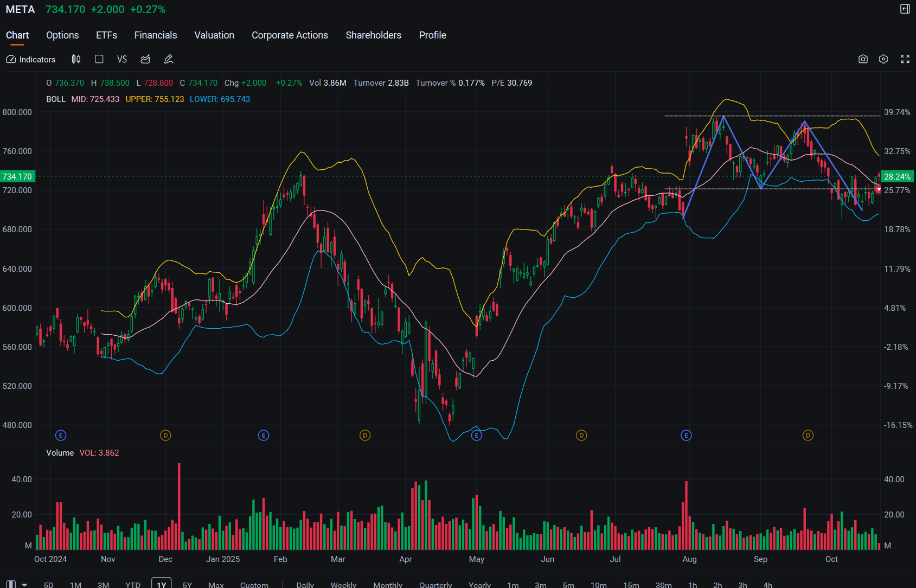Viewport: 916px width, 588px height.
Task: Switch to Yearly candles
Action: tap(479, 585)
